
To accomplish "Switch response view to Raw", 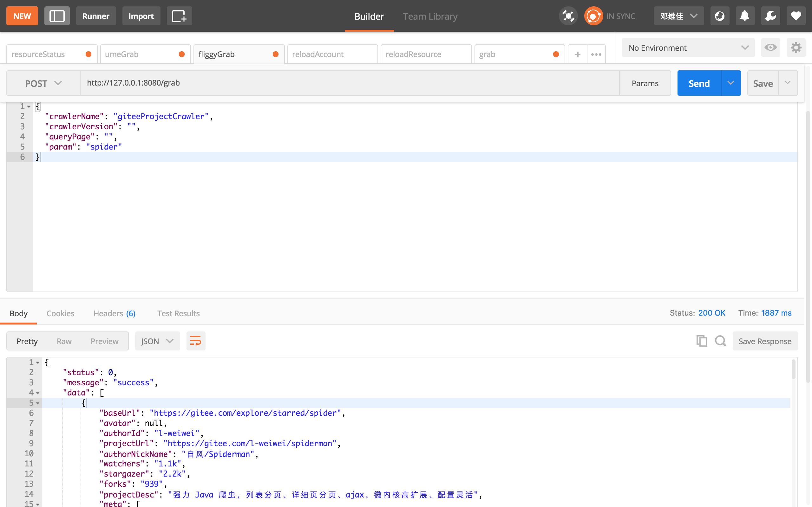I will click(64, 341).
